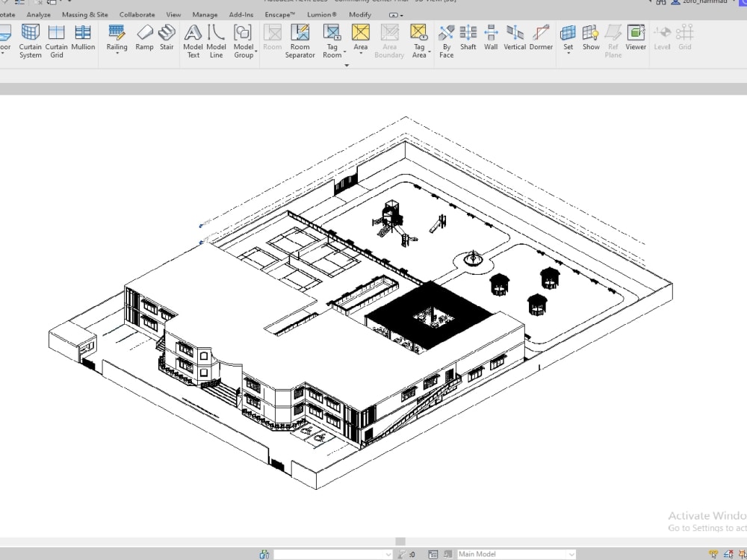Viewport: 747px width, 560px height.
Task: Toggle the selection setting icon at bottom right
Action: click(742, 555)
